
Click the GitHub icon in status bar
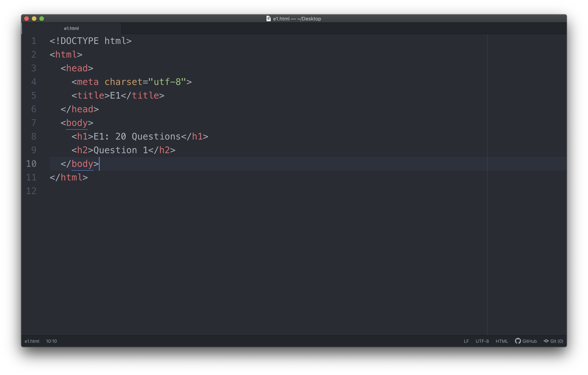pos(517,341)
